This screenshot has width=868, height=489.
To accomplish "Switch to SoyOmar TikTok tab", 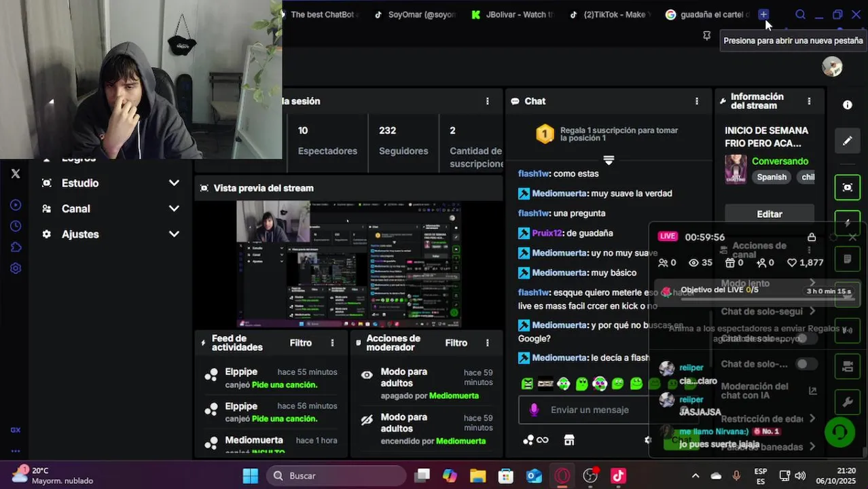I will click(415, 14).
